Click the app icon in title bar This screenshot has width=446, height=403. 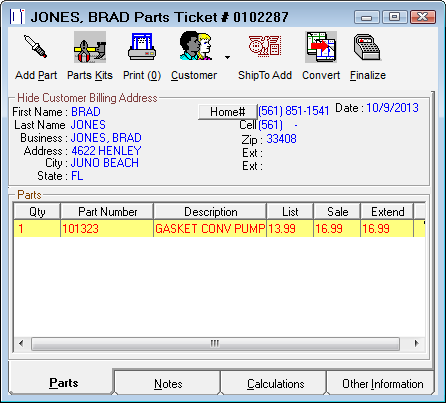point(17,17)
